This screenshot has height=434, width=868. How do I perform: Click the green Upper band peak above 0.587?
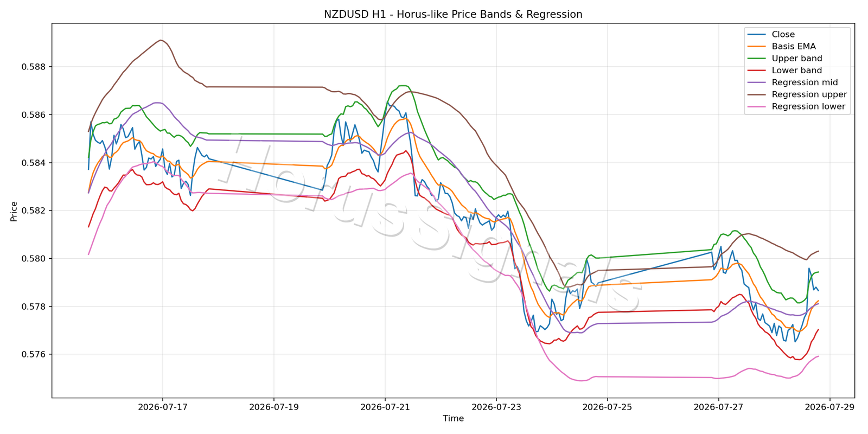pos(403,86)
